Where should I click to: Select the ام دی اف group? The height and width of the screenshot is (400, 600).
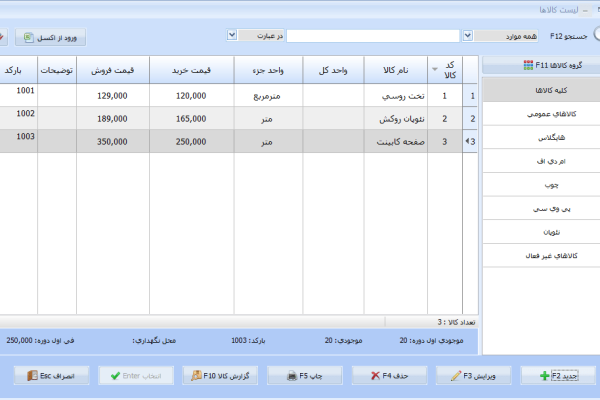coord(541,161)
